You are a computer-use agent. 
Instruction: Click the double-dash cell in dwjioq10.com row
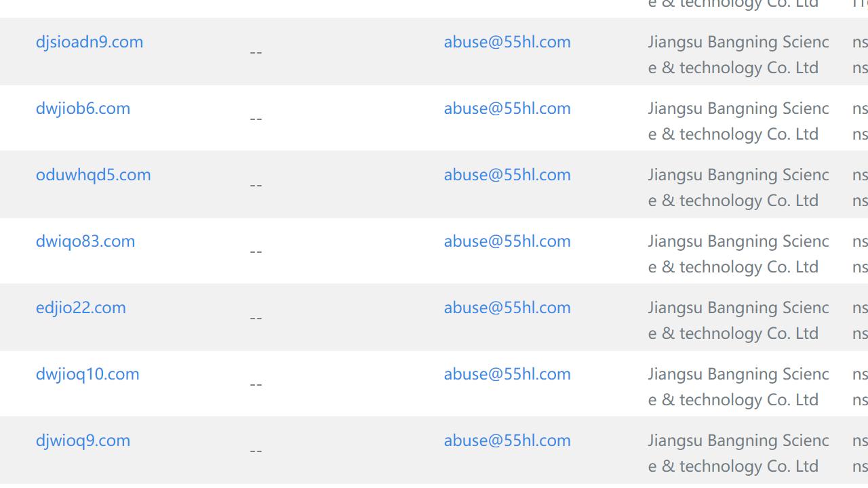(x=256, y=384)
